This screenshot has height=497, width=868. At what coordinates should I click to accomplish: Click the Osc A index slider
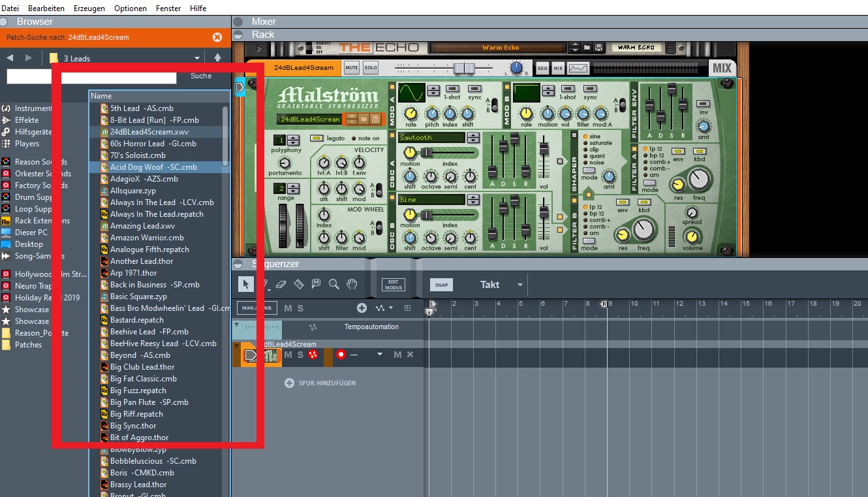427,152
